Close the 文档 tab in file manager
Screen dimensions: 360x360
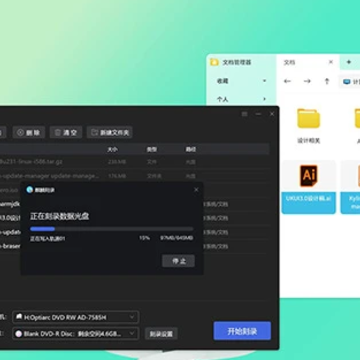pos(331,62)
